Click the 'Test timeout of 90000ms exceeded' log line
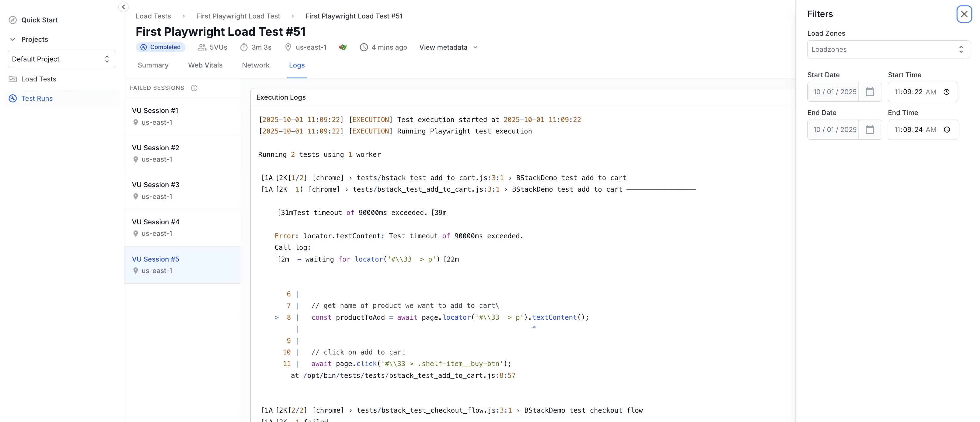980x422 pixels. click(362, 213)
